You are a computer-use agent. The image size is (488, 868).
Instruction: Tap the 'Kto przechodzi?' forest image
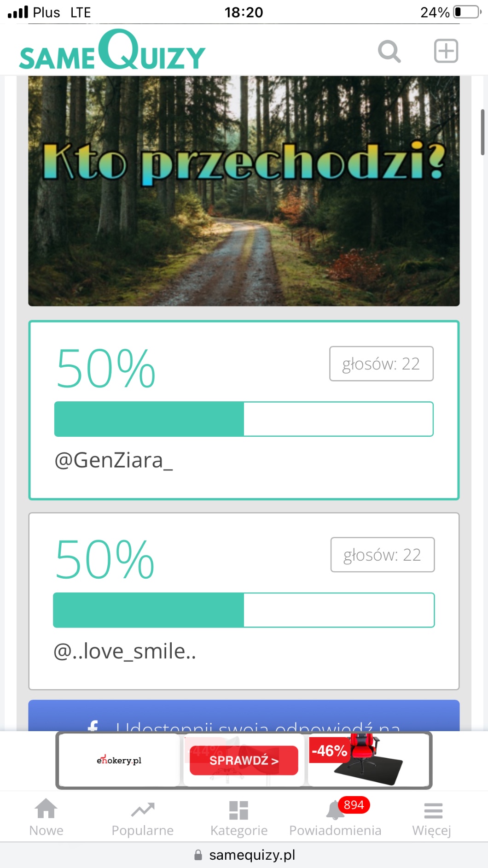pos(244,191)
